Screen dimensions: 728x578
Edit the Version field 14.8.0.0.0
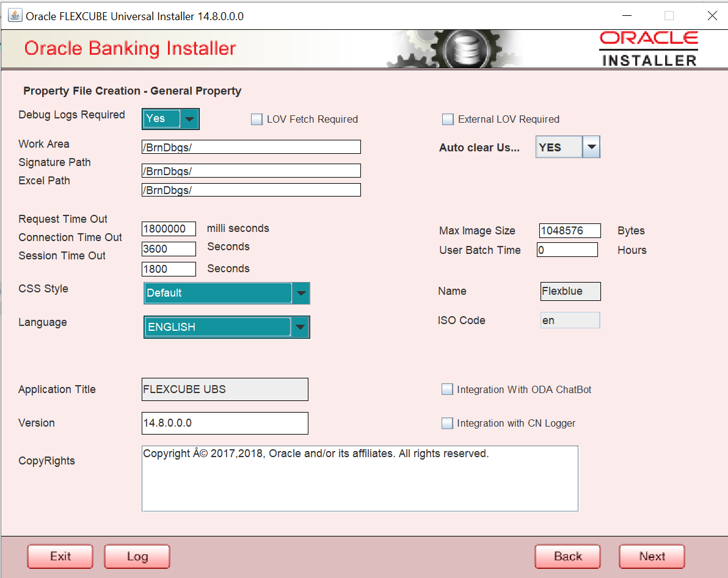[x=225, y=423]
